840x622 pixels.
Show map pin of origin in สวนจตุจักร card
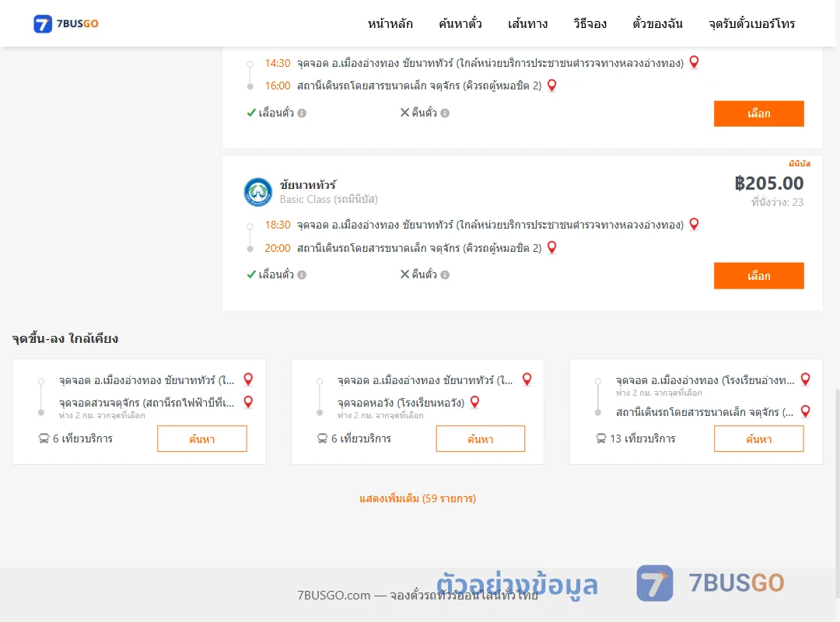249,379
